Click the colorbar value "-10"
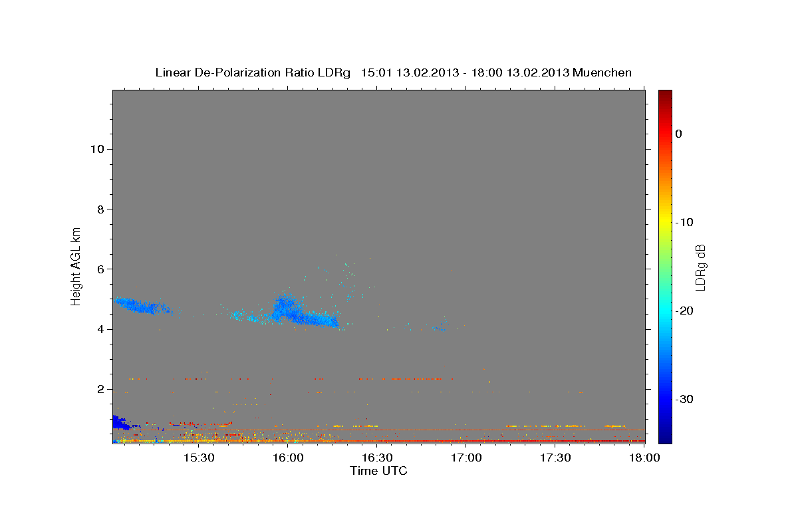The height and width of the screenshot is (532, 798). (x=685, y=222)
